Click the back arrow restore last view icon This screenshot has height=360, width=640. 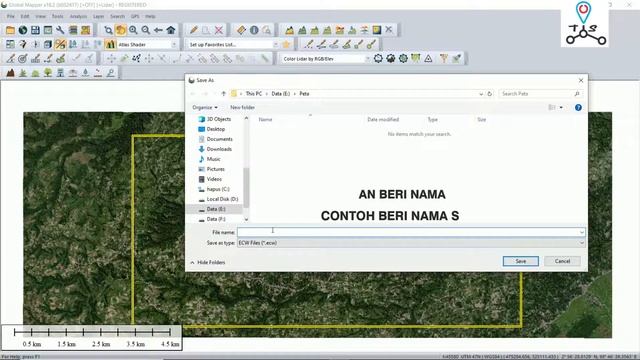click(x=158, y=30)
